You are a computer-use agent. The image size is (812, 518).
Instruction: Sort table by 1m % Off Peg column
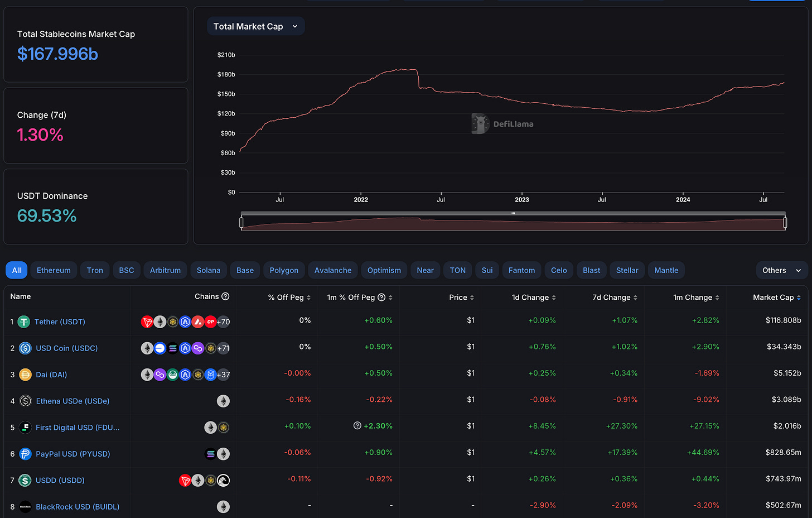click(360, 298)
